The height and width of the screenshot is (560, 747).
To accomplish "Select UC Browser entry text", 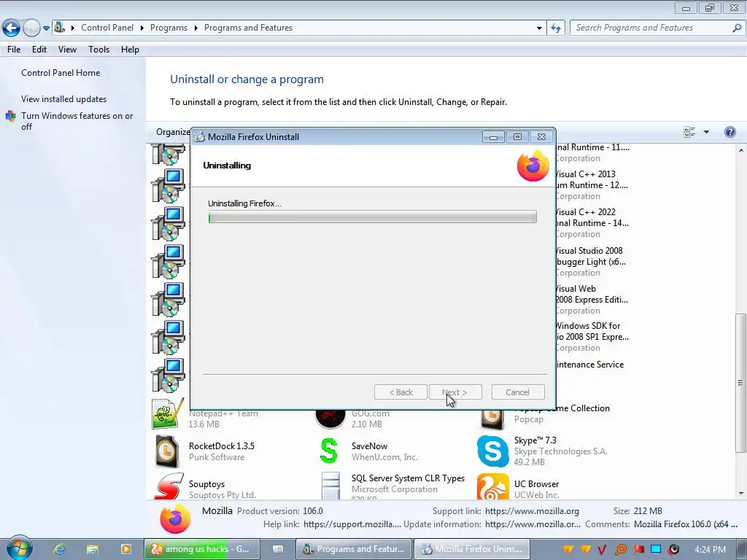I will coord(536,489).
